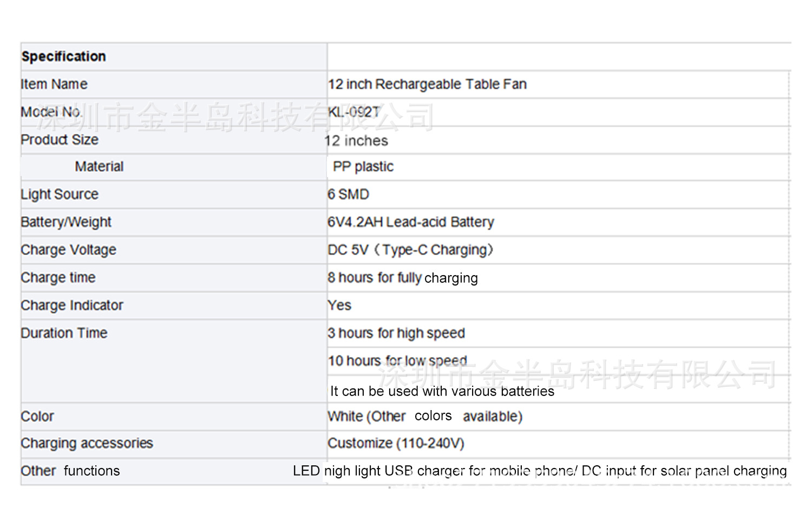Select the Charging accessories label
The height and width of the screenshot is (513, 812).
click(x=87, y=443)
